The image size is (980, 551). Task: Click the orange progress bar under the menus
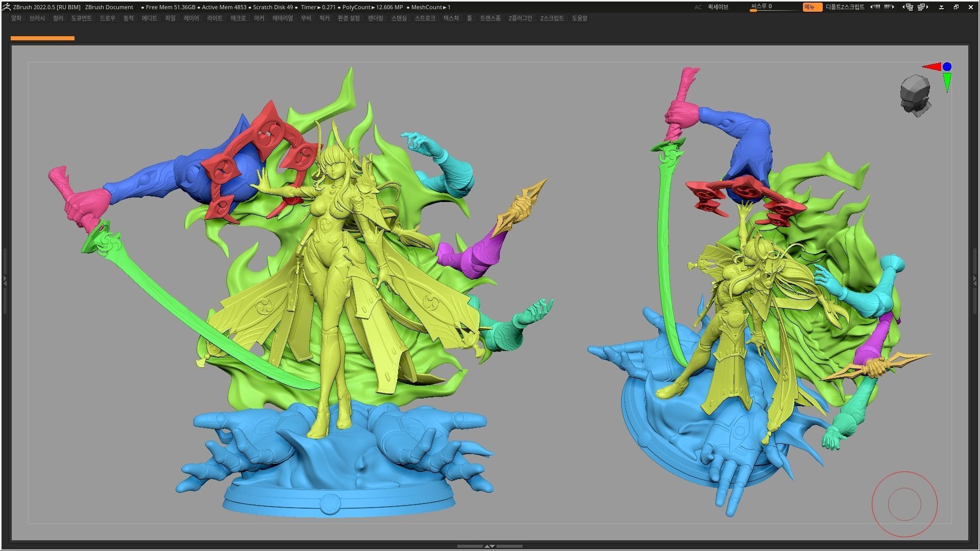(42, 38)
